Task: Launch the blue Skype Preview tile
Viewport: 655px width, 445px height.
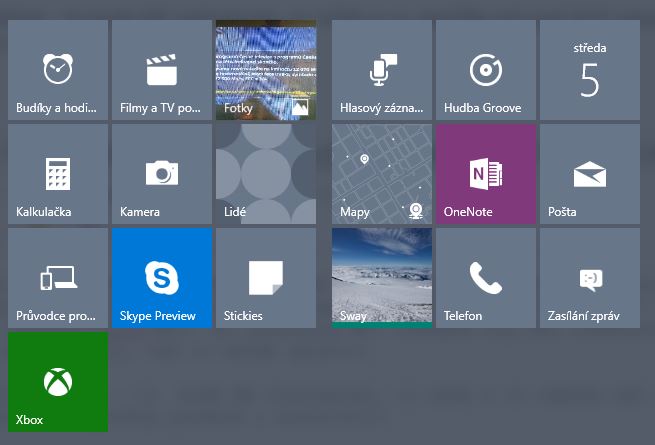Action: (x=162, y=278)
